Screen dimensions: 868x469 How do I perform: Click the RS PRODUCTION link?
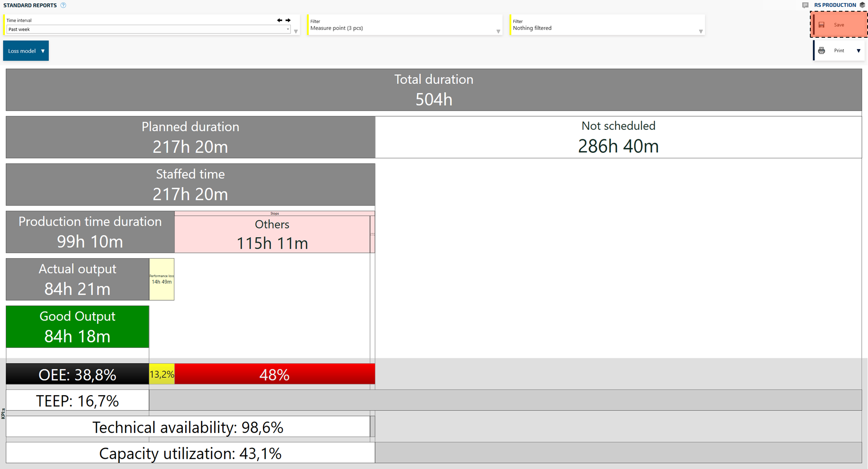(835, 5)
